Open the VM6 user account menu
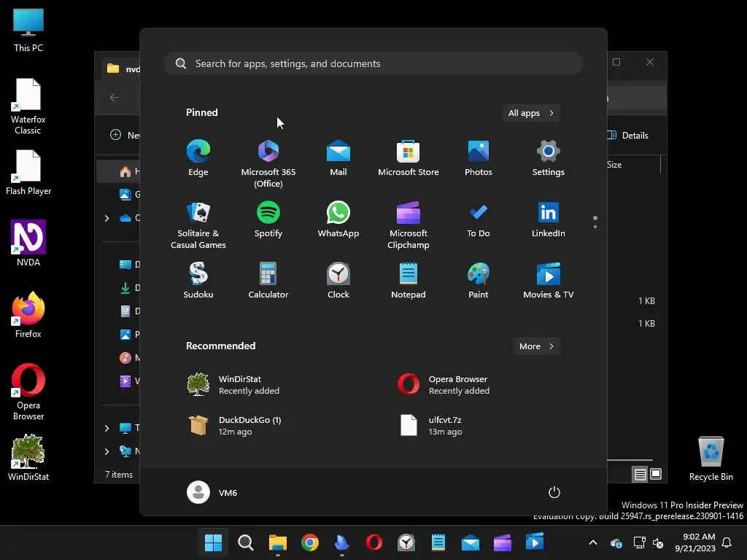The height and width of the screenshot is (560, 747). click(x=212, y=492)
